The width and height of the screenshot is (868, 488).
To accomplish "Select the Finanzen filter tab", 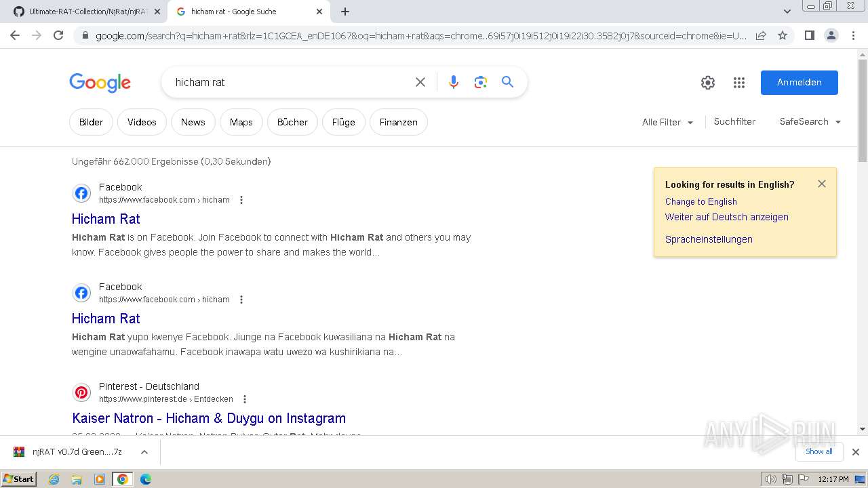I will point(399,122).
